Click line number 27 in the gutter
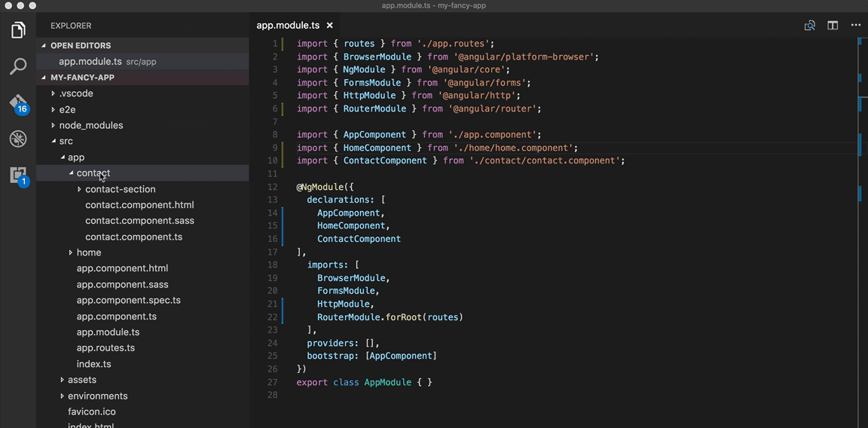 pos(273,382)
